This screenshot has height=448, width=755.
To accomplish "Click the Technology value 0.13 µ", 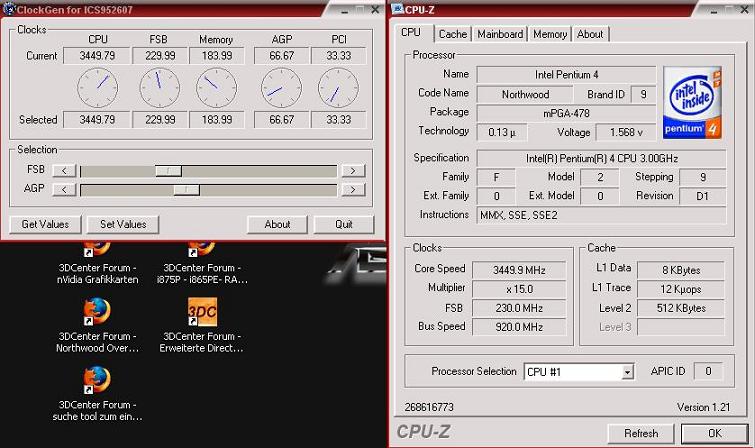I will [x=502, y=132].
